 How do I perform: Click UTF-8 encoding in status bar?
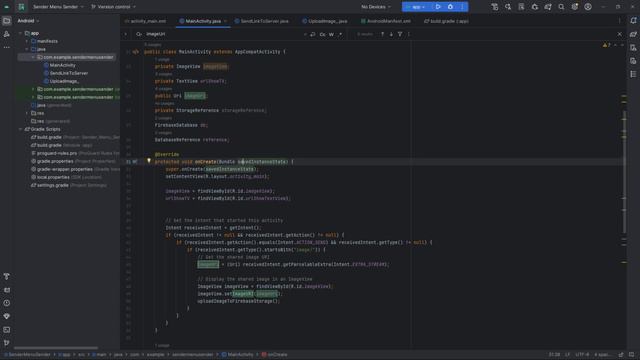tap(582, 355)
